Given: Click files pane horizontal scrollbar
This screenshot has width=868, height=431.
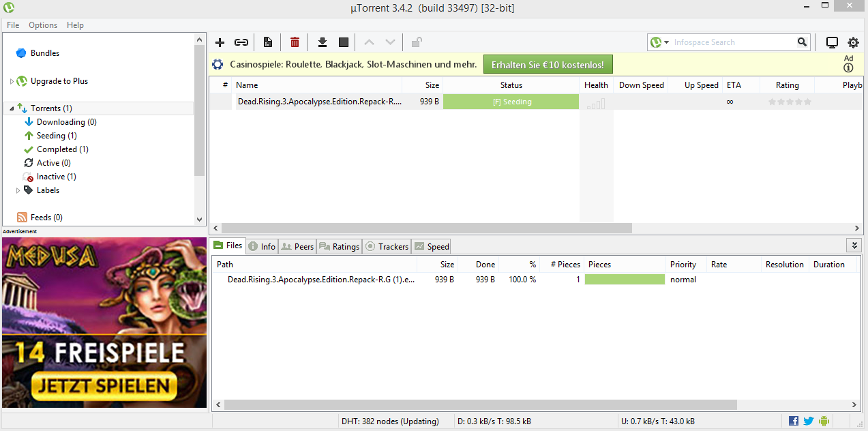Looking at the screenshot, I should 480,405.
